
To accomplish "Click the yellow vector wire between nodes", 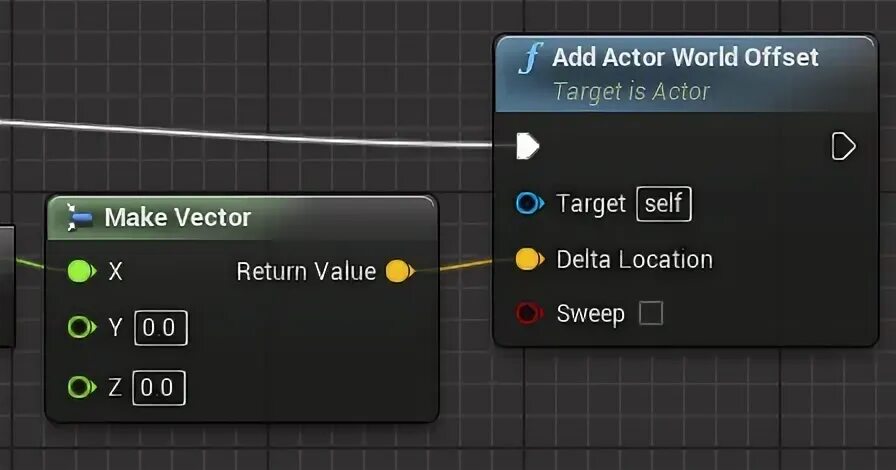I will 454,266.
